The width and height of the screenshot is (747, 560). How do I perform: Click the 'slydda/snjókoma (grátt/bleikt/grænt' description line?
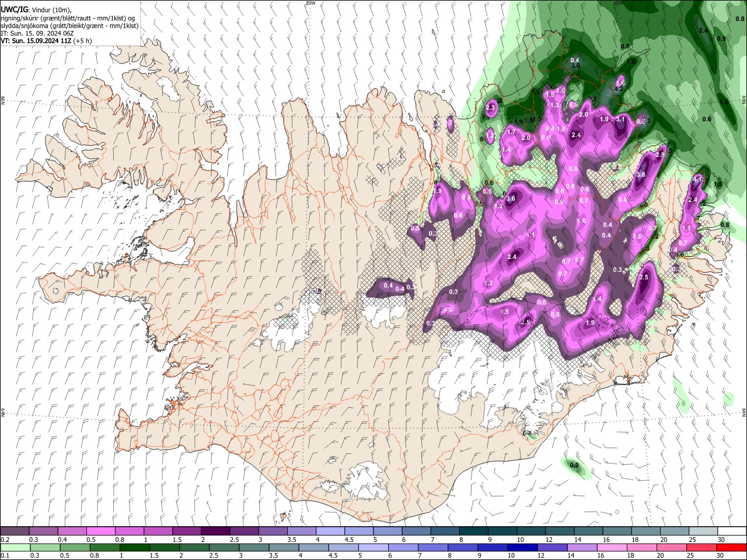click(69, 26)
